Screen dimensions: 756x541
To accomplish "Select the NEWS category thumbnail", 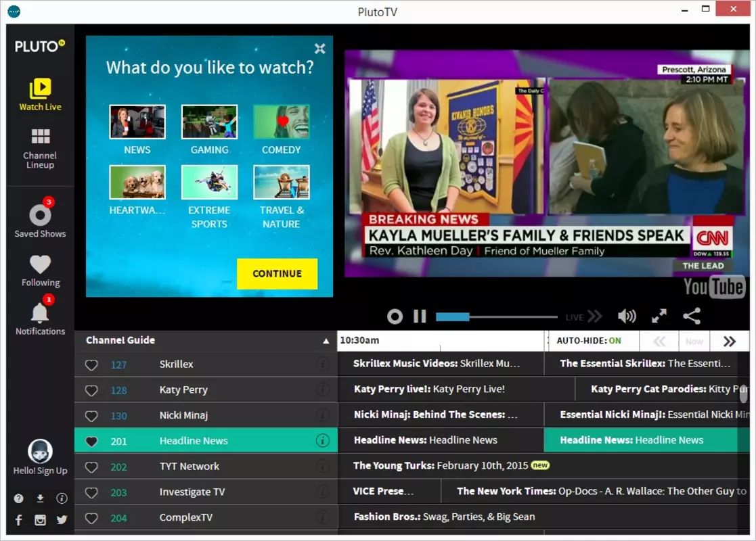I will pos(137,122).
